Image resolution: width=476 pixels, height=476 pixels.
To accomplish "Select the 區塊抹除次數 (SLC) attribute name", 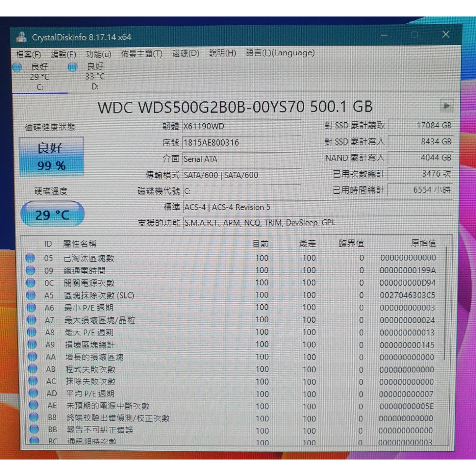I will [x=99, y=296].
